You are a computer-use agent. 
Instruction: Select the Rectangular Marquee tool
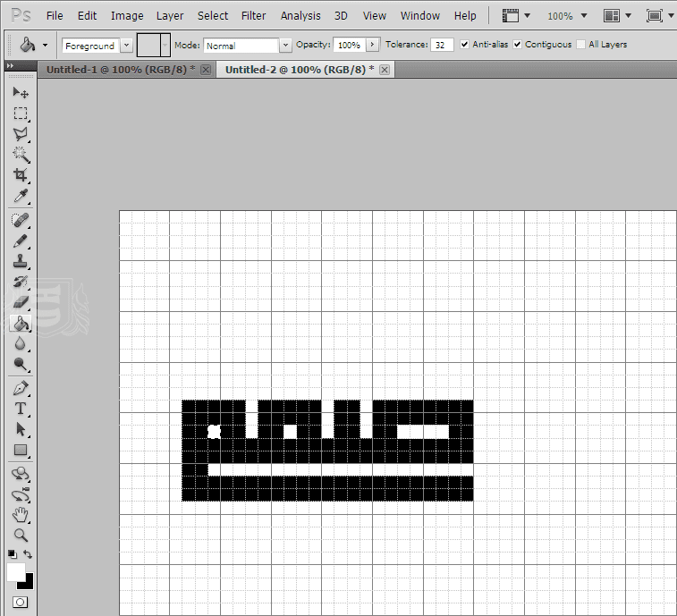click(x=20, y=114)
